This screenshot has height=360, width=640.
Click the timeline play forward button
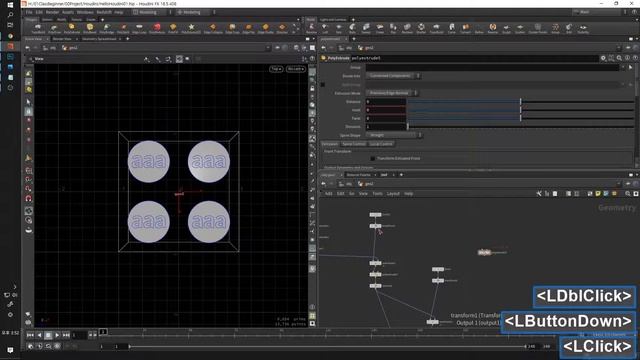pos(57,335)
